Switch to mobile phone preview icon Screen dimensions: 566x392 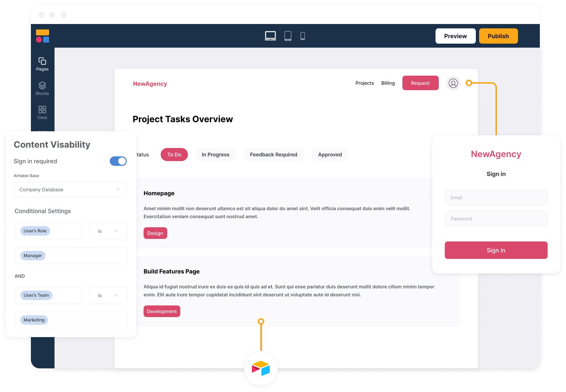click(302, 36)
